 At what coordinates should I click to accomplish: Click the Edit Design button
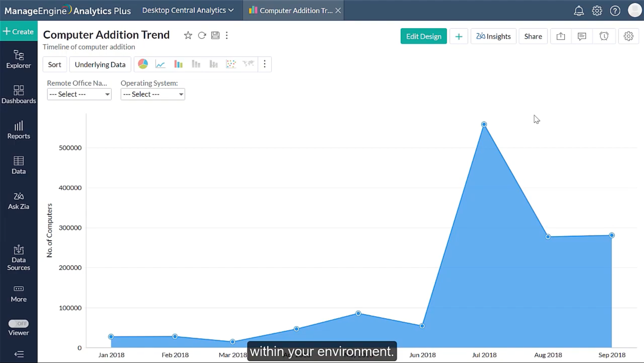[x=424, y=36]
